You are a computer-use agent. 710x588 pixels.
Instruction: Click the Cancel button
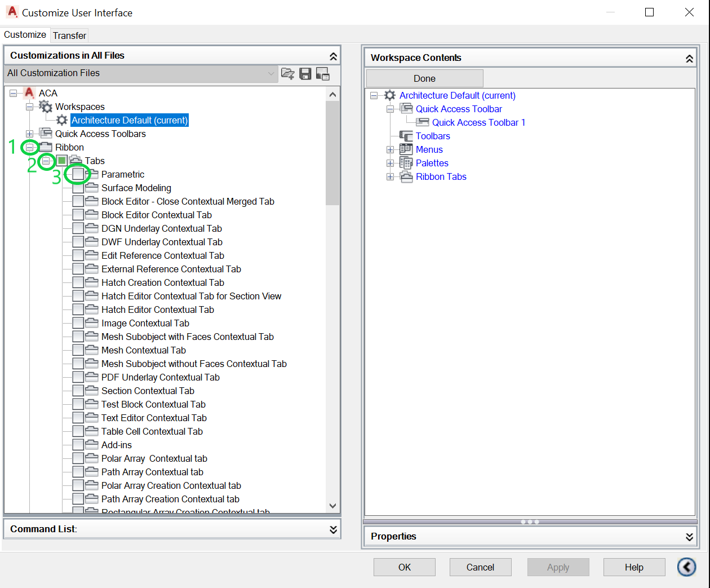[x=480, y=567]
